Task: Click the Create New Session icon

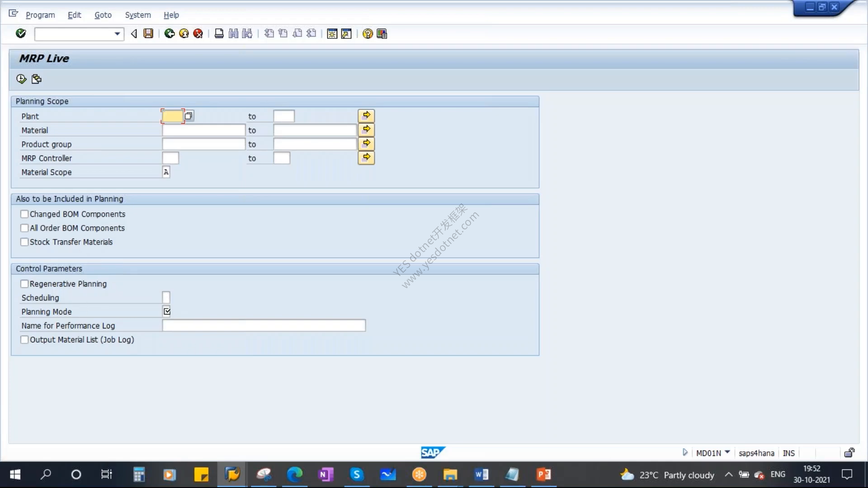Action: coord(332,33)
